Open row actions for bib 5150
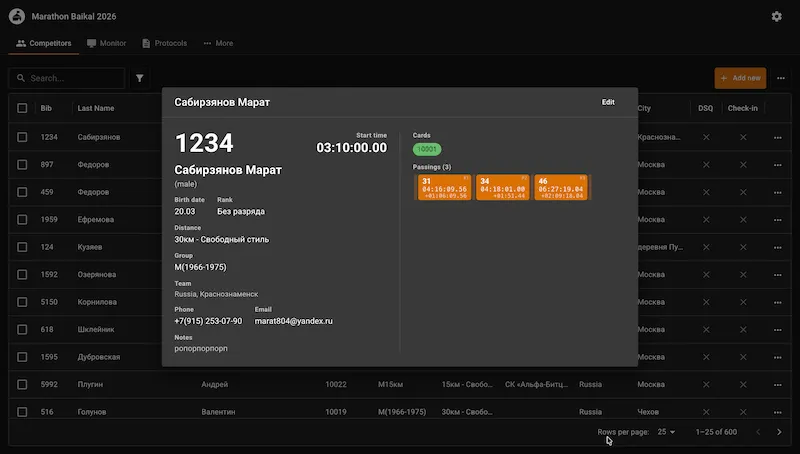Image resolution: width=800 pixels, height=454 pixels. coord(778,302)
